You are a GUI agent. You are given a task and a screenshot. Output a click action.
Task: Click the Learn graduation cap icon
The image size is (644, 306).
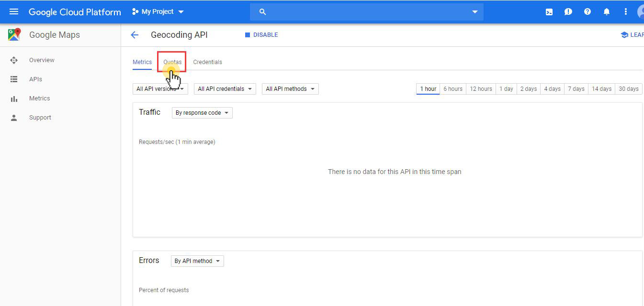point(624,35)
